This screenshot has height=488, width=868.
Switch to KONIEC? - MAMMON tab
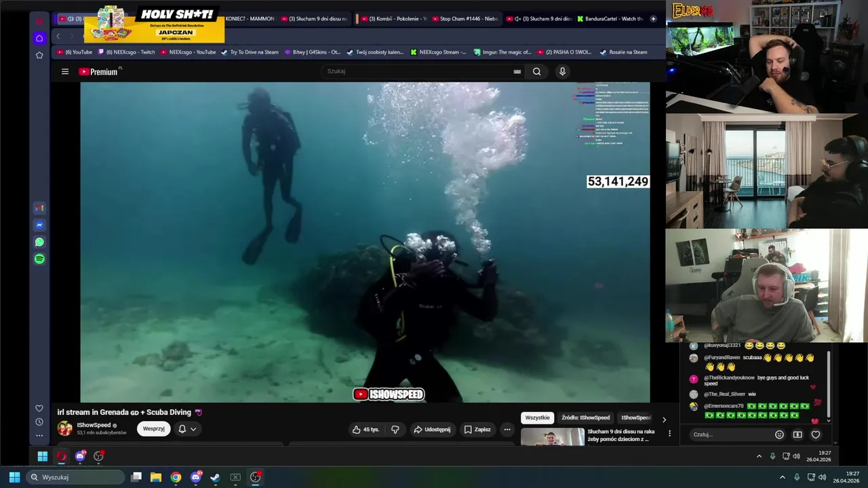[250, 19]
